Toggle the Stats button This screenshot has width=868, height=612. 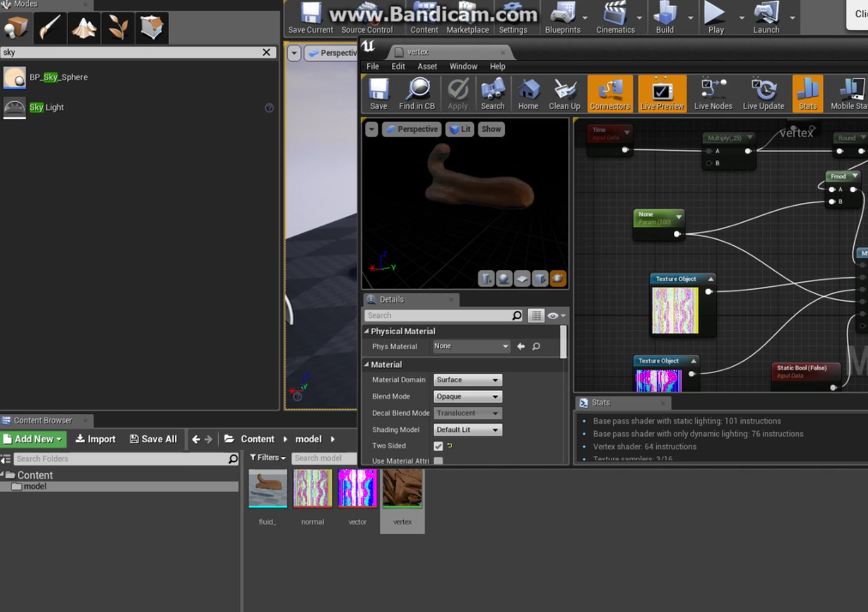pyautogui.click(x=807, y=94)
